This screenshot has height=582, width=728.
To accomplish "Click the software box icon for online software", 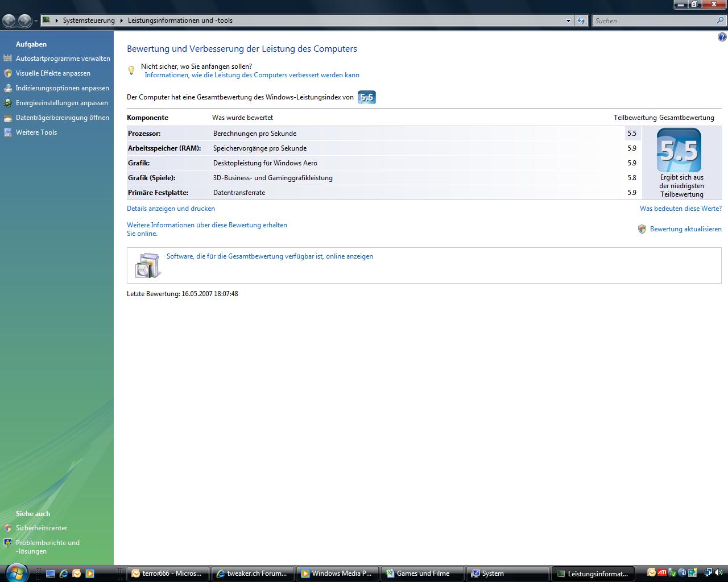I will [x=147, y=265].
